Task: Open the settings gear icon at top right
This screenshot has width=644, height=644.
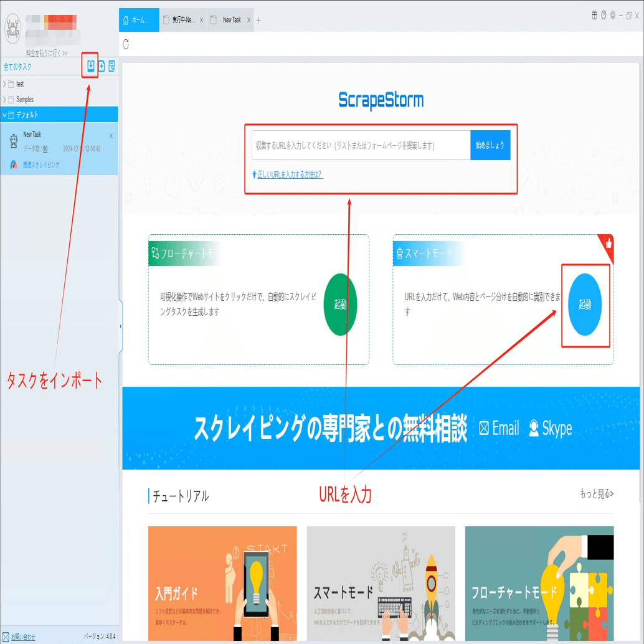Action: pyautogui.click(x=613, y=15)
